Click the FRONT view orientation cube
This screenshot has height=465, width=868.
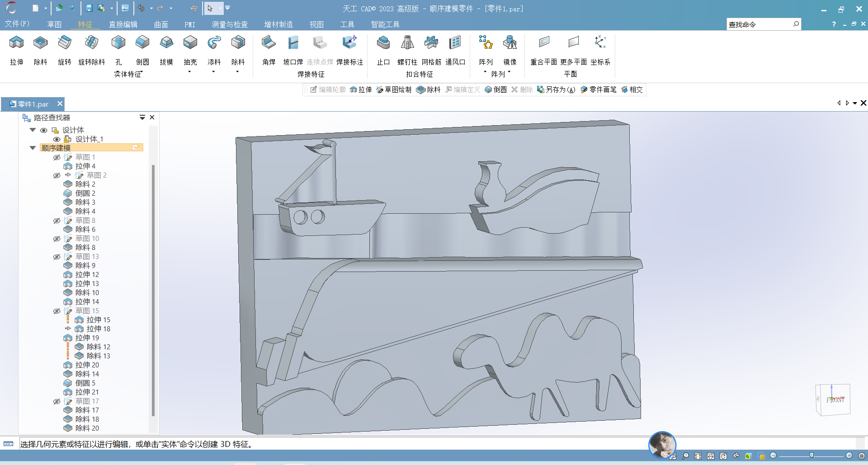tap(833, 399)
